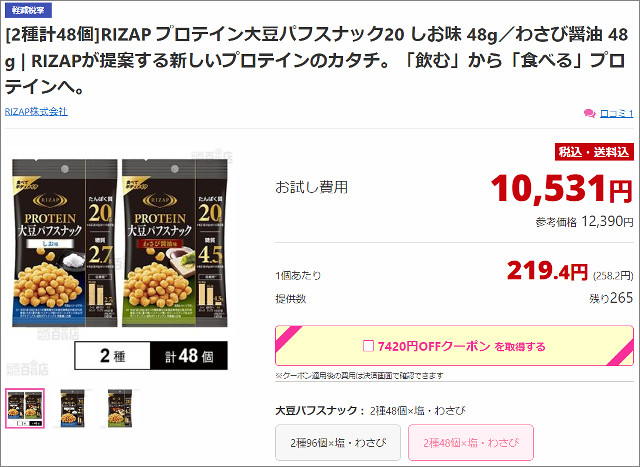This screenshot has height=467, width=640.
Task: Select the 2種96個×塩・わさび option
Action: [x=338, y=443]
